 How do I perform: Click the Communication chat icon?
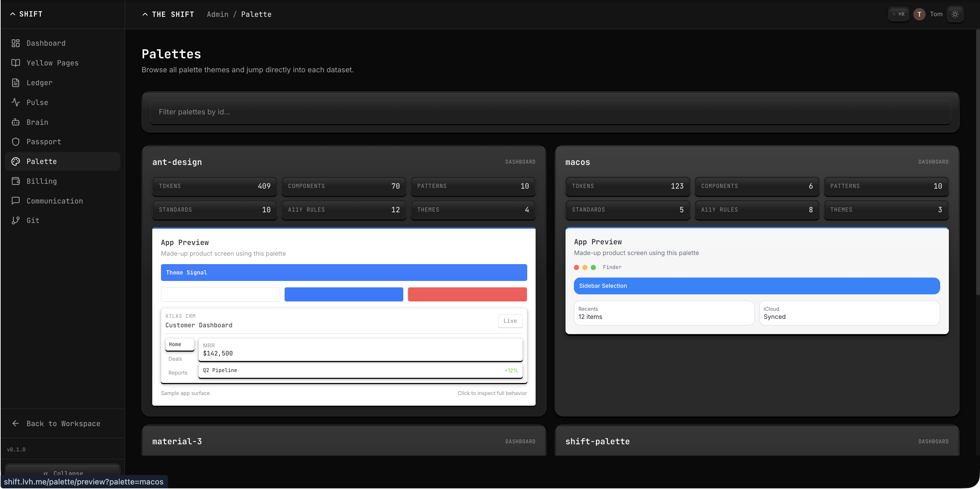tap(16, 201)
